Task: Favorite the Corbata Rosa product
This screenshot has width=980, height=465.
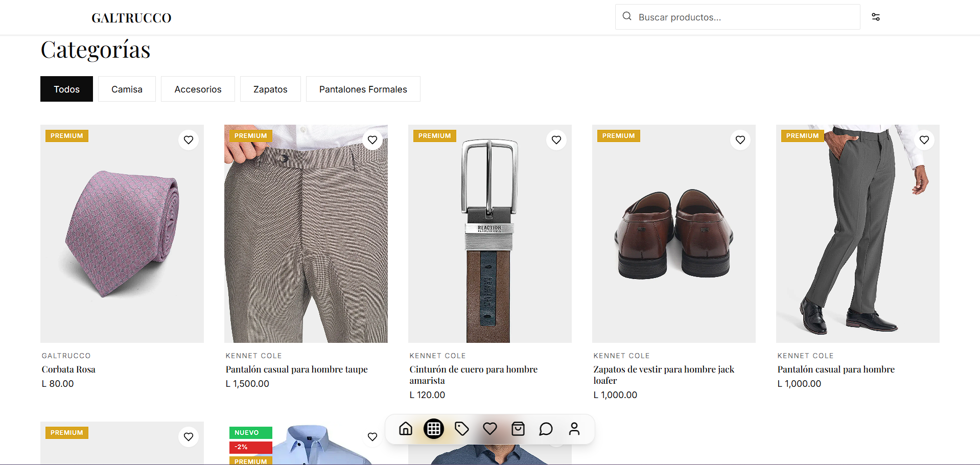Action: click(x=189, y=140)
